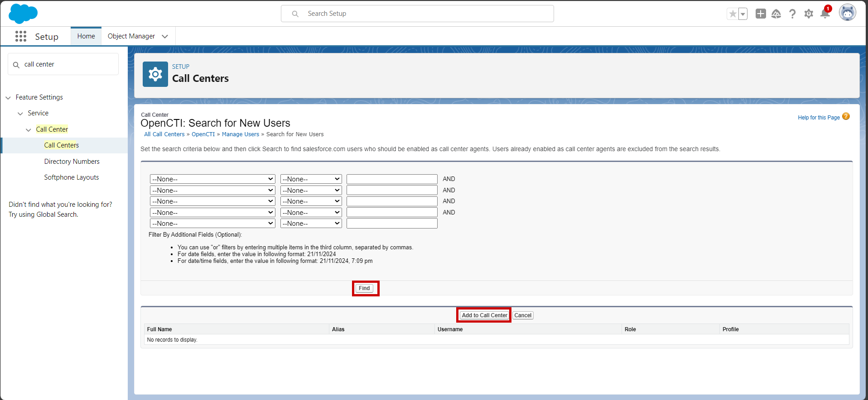The image size is (868, 400).
Task: Collapse the Feature Settings tree node
Action: (x=8, y=98)
